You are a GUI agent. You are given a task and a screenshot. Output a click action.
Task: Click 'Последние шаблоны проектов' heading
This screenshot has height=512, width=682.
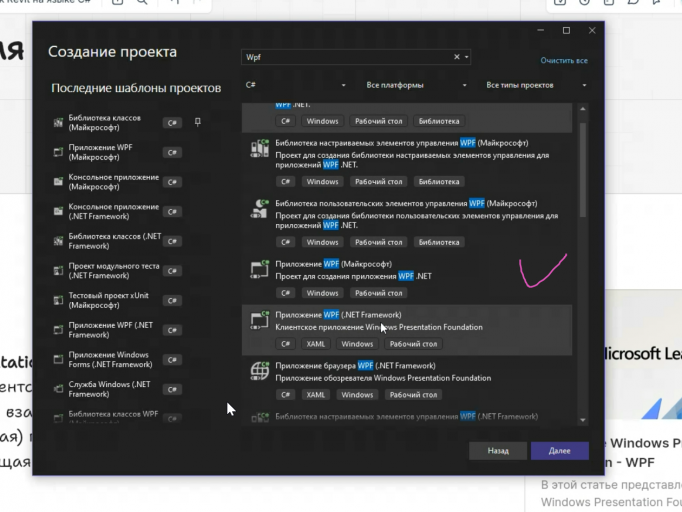point(136,88)
